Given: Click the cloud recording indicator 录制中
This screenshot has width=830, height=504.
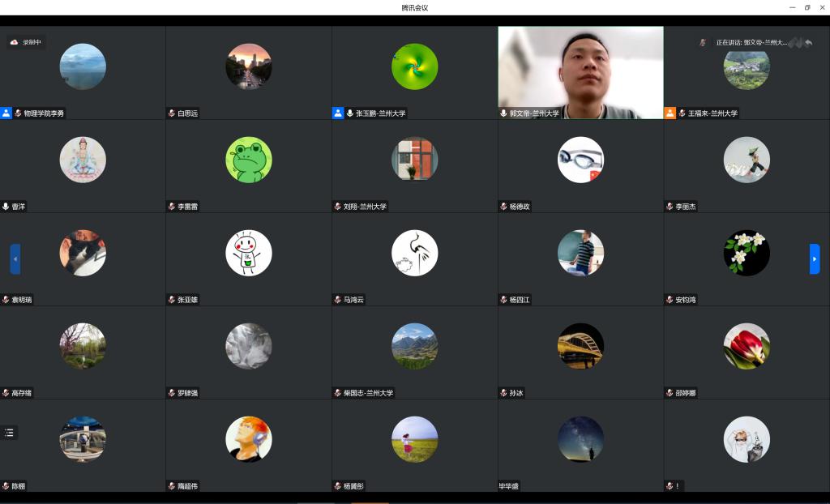Looking at the screenshot, I should (26, 42).
